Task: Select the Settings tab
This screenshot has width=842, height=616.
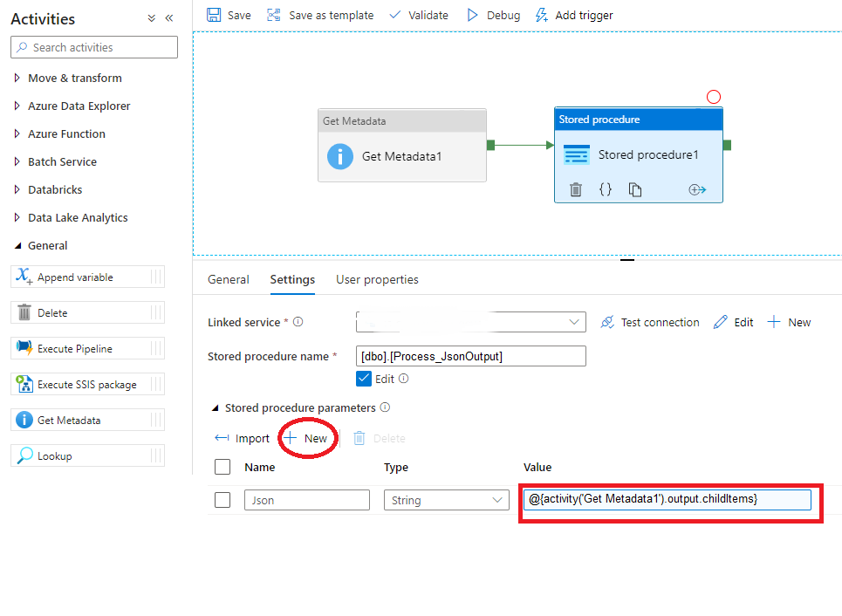Action: 292,279
